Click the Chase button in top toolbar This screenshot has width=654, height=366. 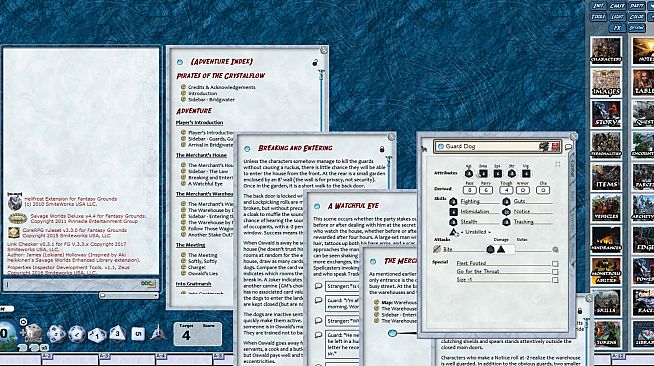[x=617, y=6]
